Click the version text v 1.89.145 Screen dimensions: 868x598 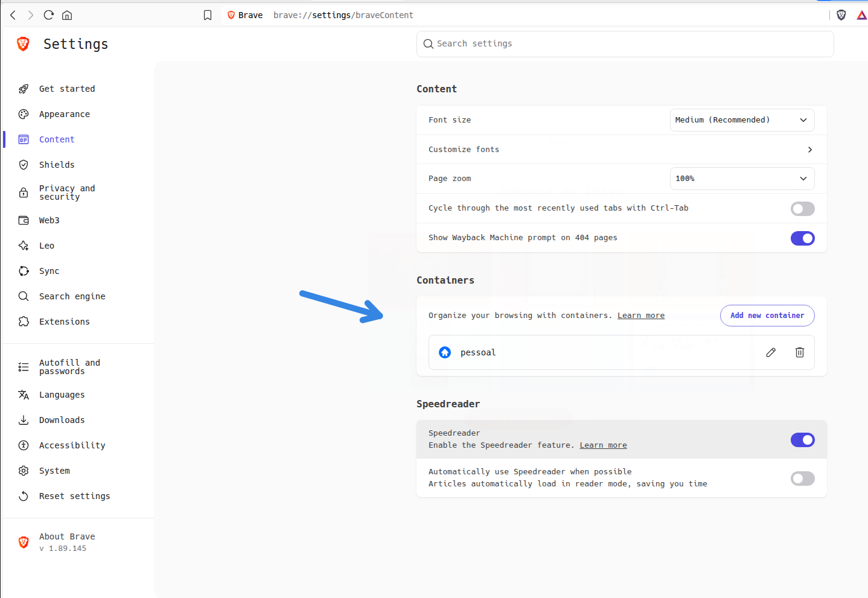point(63,549)
